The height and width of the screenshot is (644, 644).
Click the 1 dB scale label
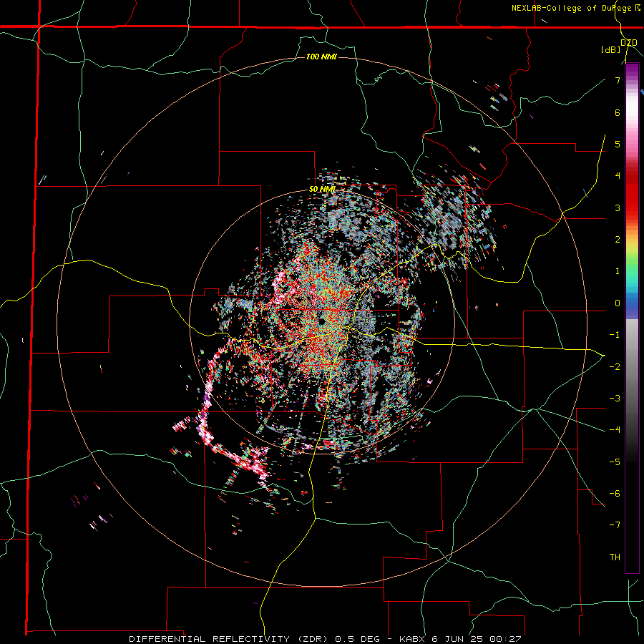point(618,271)
